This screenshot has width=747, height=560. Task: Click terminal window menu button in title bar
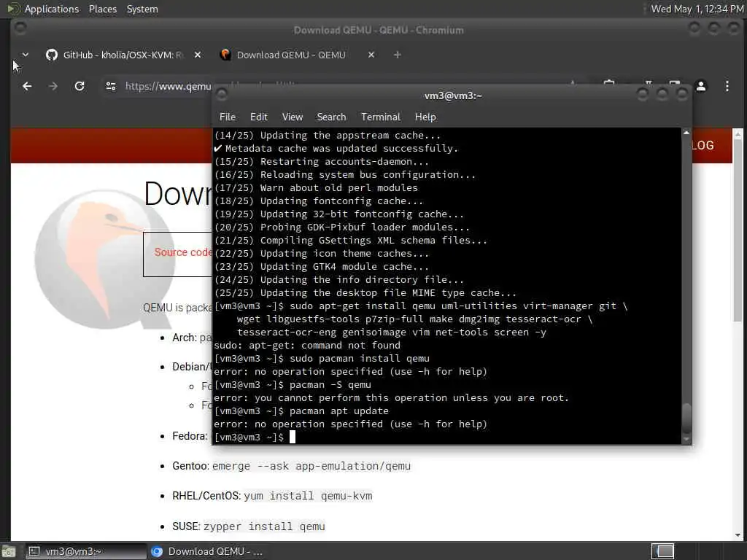[x=222, y=96]
